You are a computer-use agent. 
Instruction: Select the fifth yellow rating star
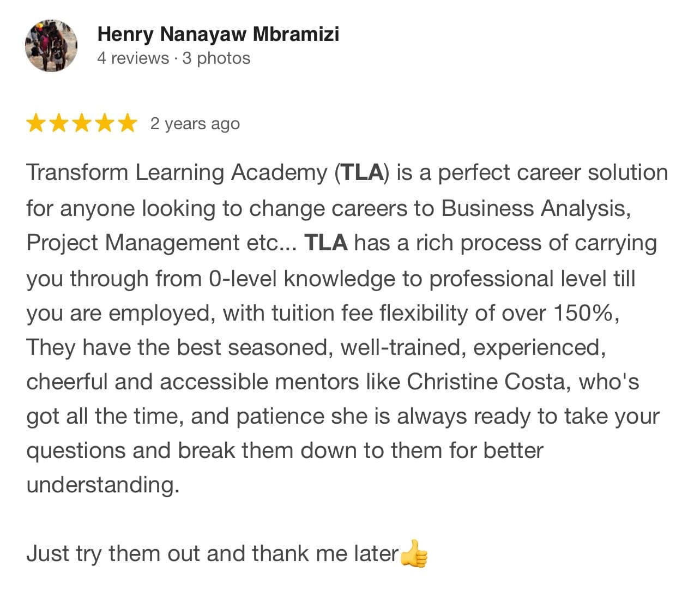pyautogui.click(x=128, y=123)
